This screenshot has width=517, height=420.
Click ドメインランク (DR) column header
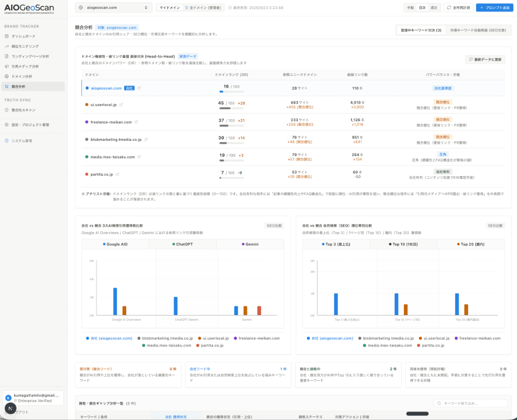231,75
